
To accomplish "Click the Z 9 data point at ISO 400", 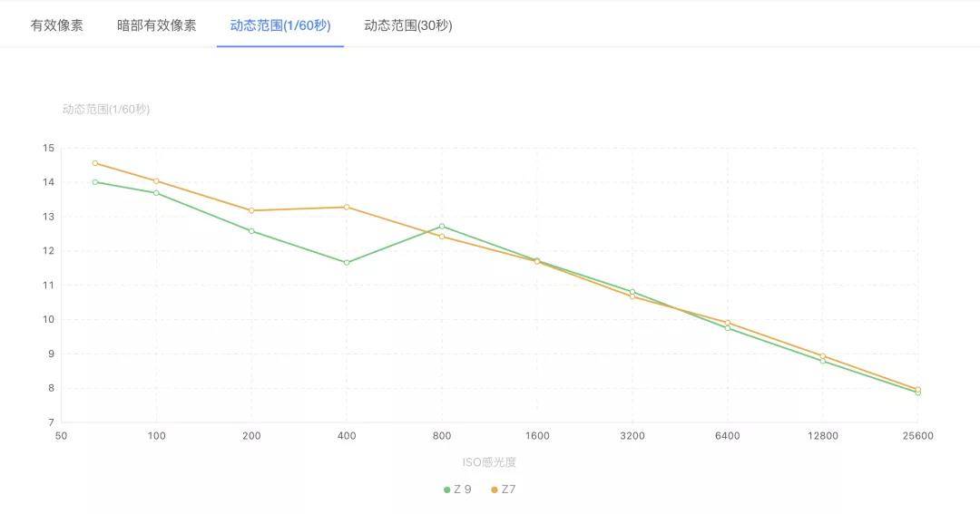I will click(x=347, y=263).
